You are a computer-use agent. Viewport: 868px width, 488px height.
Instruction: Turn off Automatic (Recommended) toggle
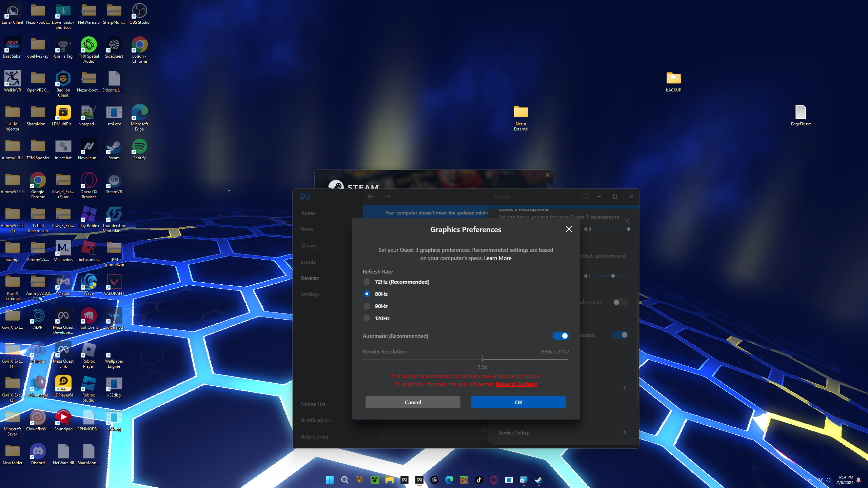click(560, 336)
